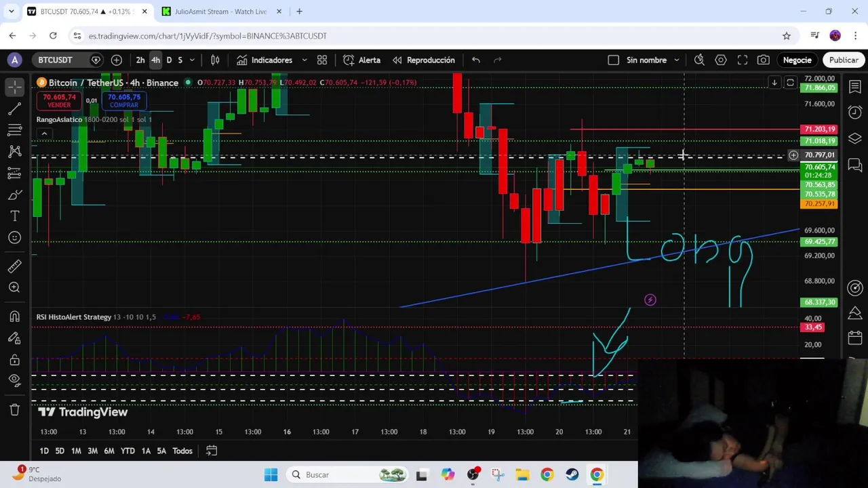Click the VENDER price button
The image size is (868, 488).
59,100
